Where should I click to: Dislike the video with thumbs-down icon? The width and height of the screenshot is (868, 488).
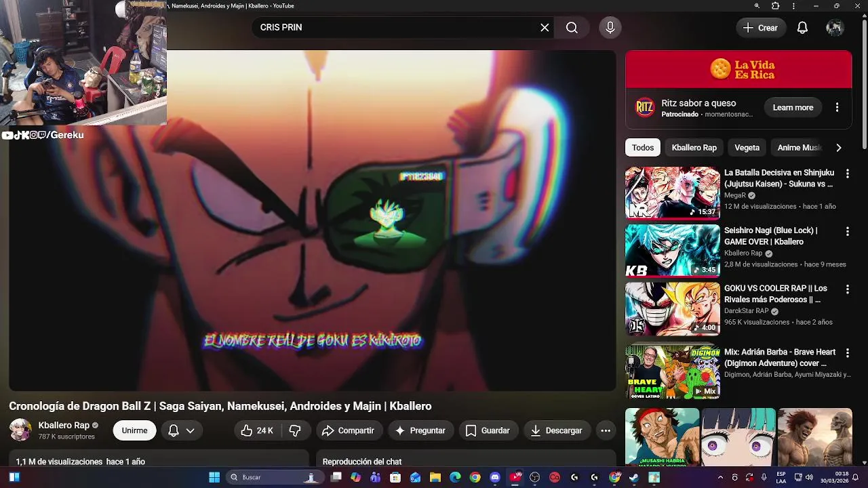[x=295, y=430]
